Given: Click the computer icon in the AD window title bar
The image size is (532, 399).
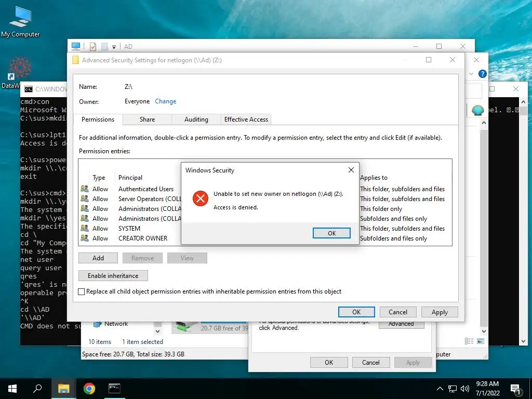Looking at the screenshot, I should (x=76, y=46).
